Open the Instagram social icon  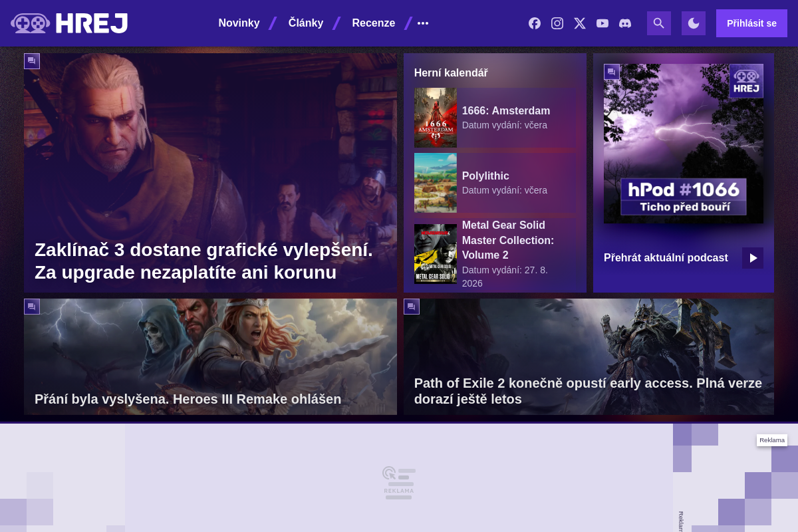click(x=557, y=23)
